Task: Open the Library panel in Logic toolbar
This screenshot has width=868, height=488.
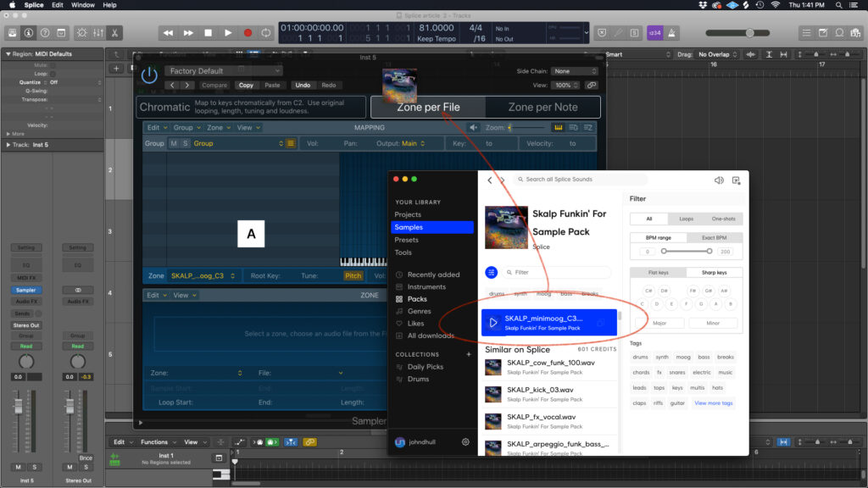Action: (12, 33)
